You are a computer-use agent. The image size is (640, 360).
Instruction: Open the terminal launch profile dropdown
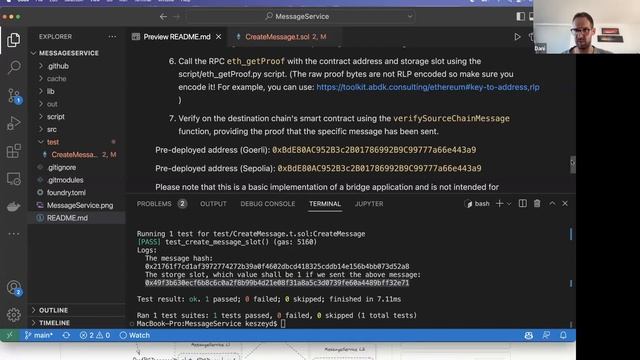point(509,204)
